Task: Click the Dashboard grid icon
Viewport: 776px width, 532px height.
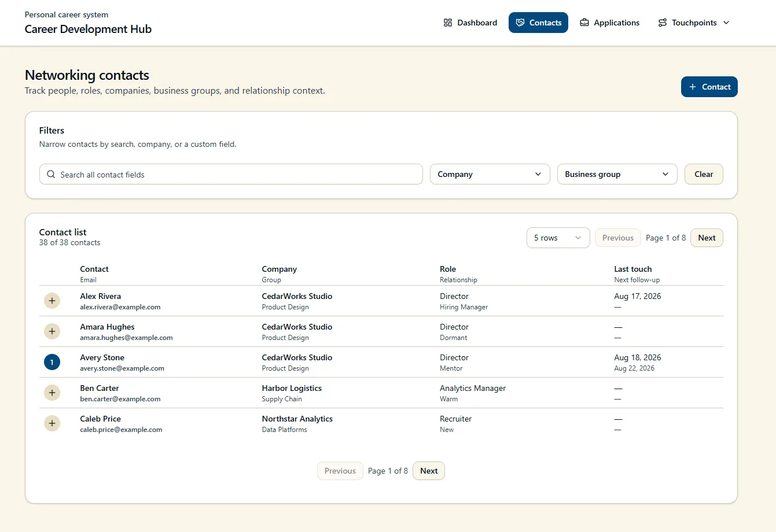Action: tap(448, 23)
